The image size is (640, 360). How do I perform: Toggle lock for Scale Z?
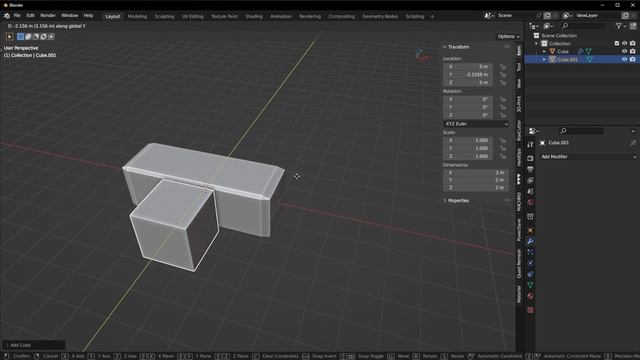503,156
